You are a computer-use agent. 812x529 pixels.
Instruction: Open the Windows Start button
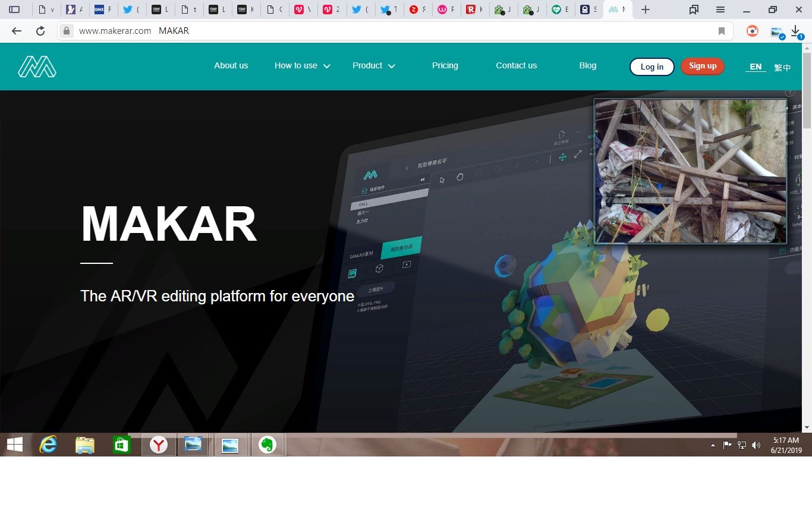(15, 445)
